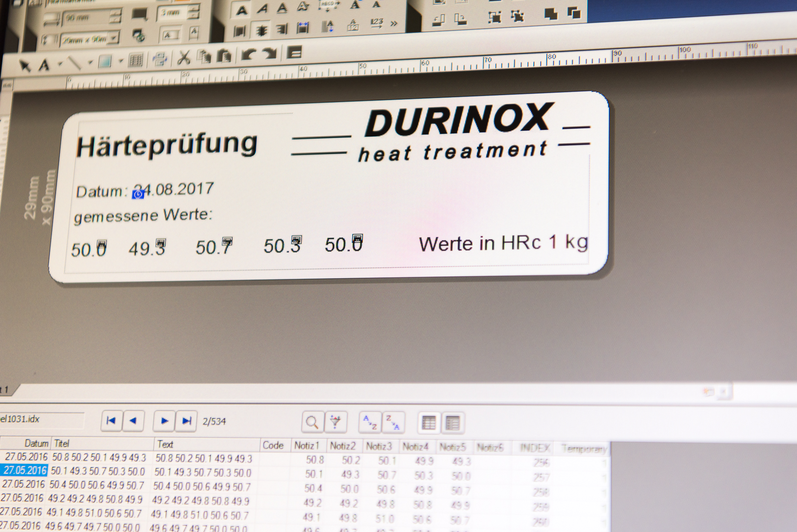The image size is (797, 532).
Task: Click the 123 numbering icon
Action: point(377,24)
